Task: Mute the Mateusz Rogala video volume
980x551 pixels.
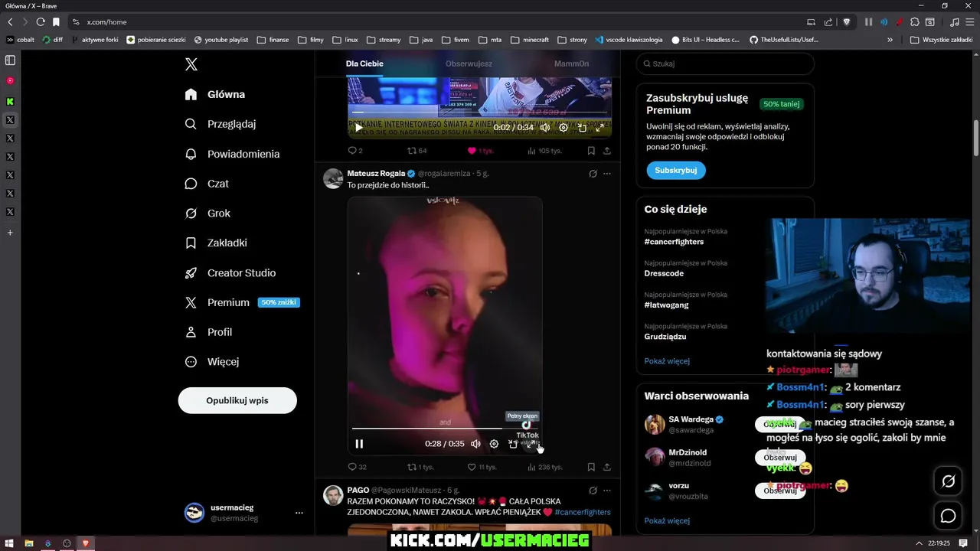Action: click(x=475, y=444)
